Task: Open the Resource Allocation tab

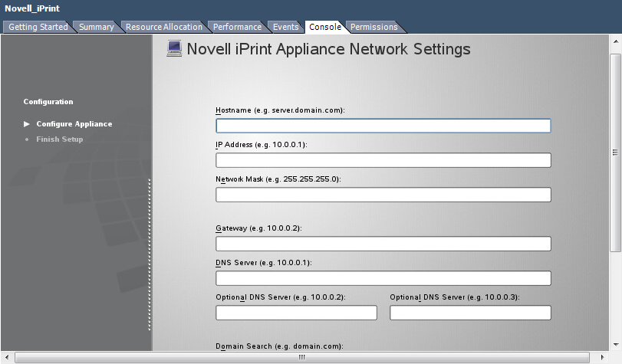Action: 164,27
